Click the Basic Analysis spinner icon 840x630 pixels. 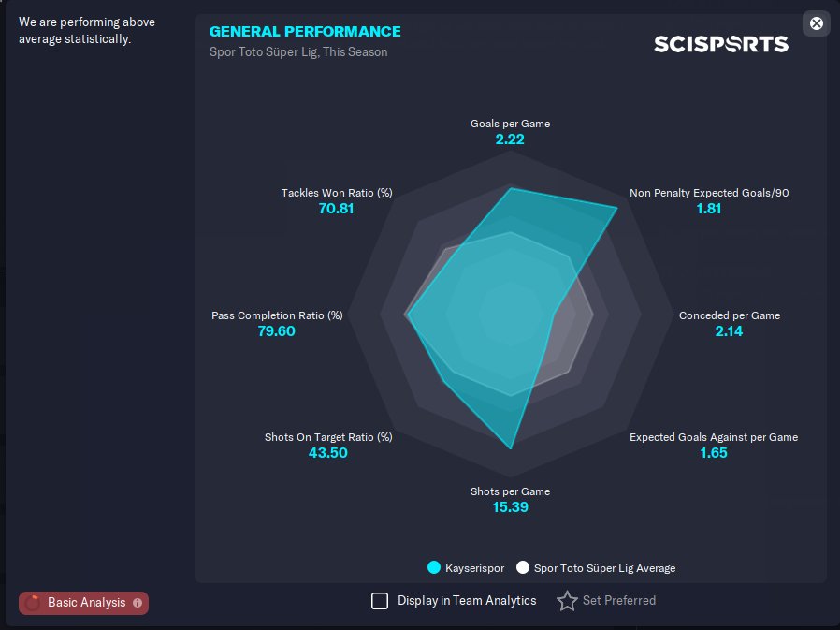33,603
